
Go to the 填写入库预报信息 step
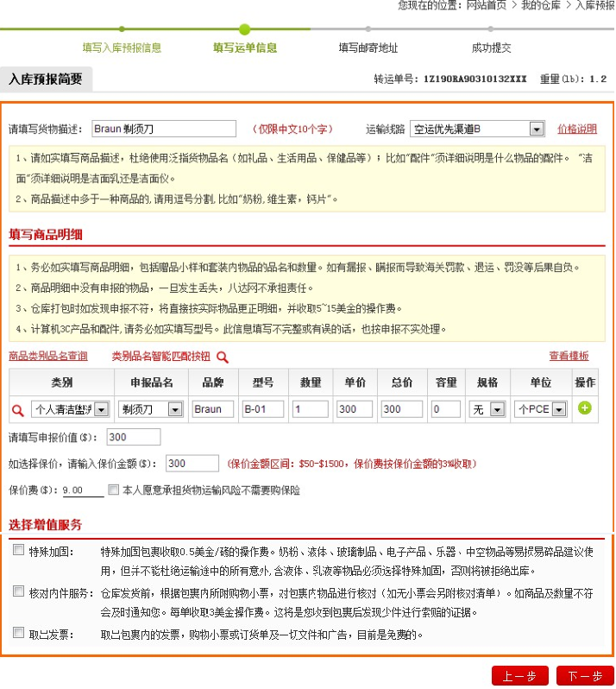[122, 48]
